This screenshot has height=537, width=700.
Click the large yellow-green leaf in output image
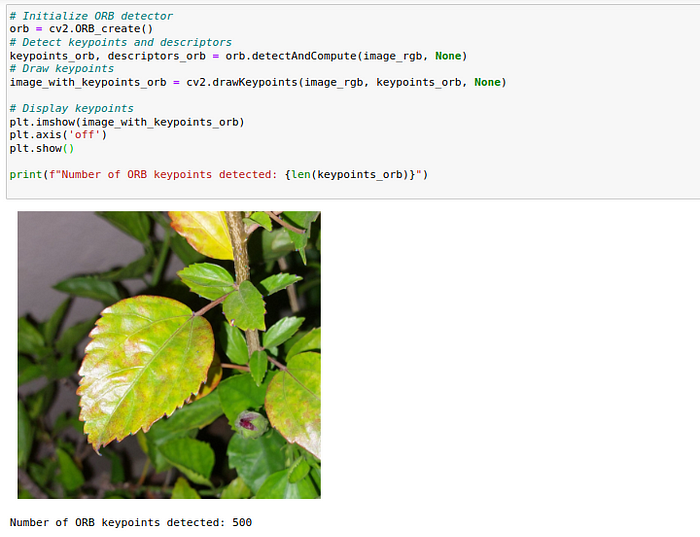[146, 370]
